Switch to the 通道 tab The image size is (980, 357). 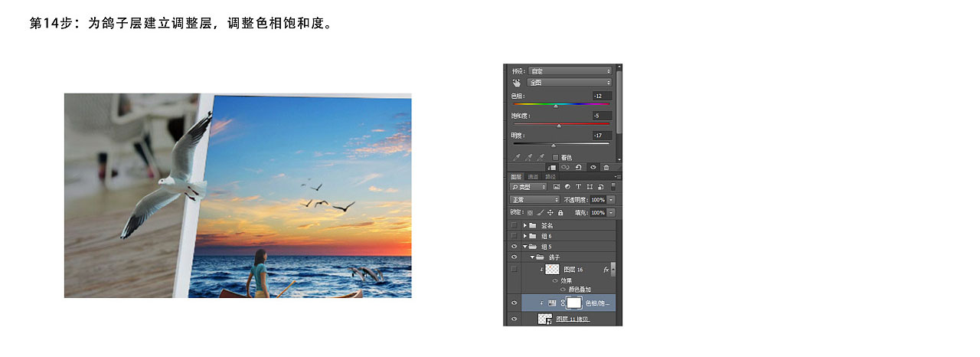tap(534, 176)
